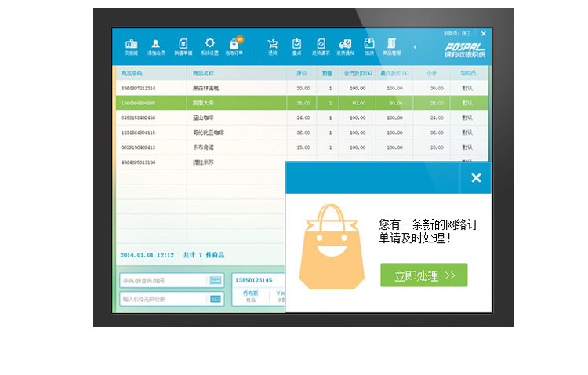Click the purchase request (进货请求) icon

pyautogui.click(x=321, y=47)
